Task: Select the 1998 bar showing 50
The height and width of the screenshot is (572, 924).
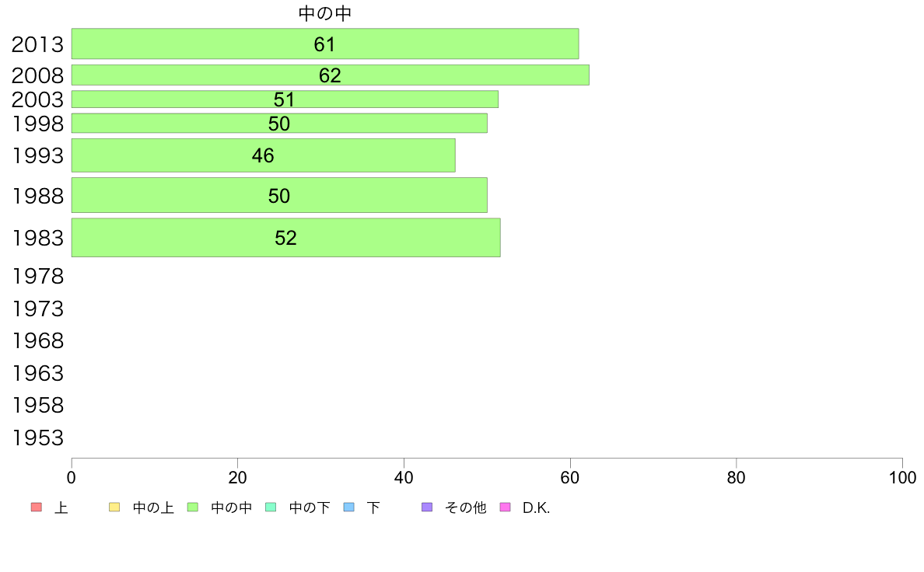Action: click(x=279, y=123)
